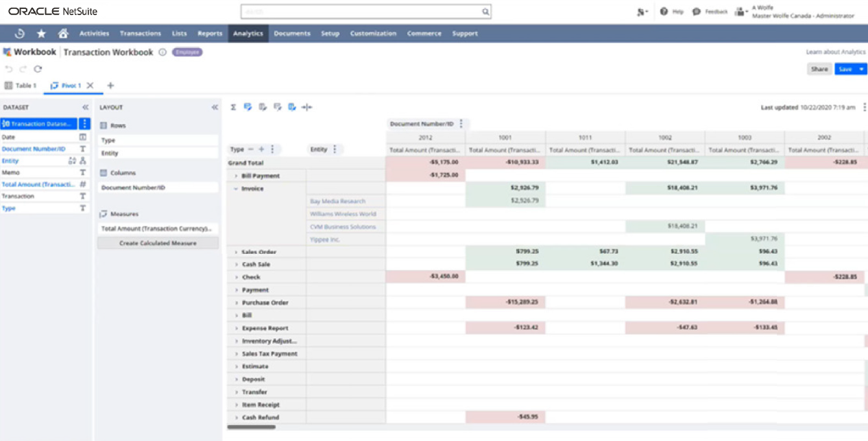Collapse the Invoice row in the pivot
The height and width of the screenshot is (441, 868).
tap(236, 188)
